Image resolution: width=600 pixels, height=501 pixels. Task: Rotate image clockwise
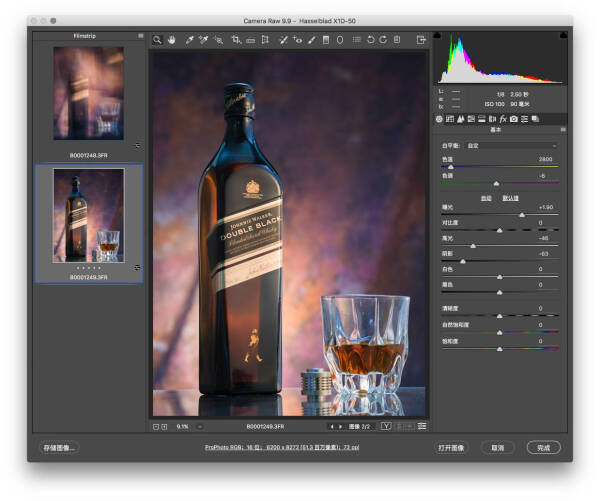tap(383, 39)
